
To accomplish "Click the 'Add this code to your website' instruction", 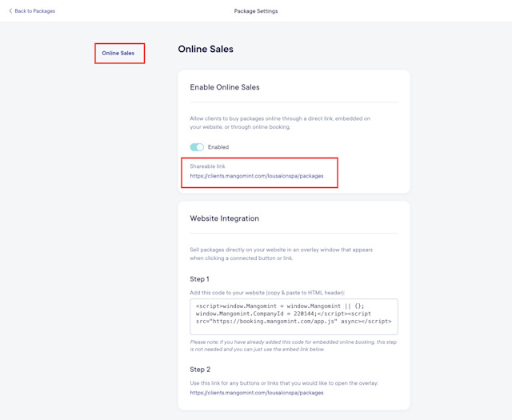I will pos(267,293).
